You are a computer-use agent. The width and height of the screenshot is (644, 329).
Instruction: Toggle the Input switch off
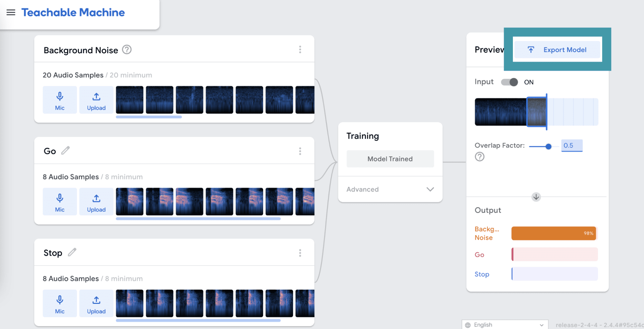[509, 82]
